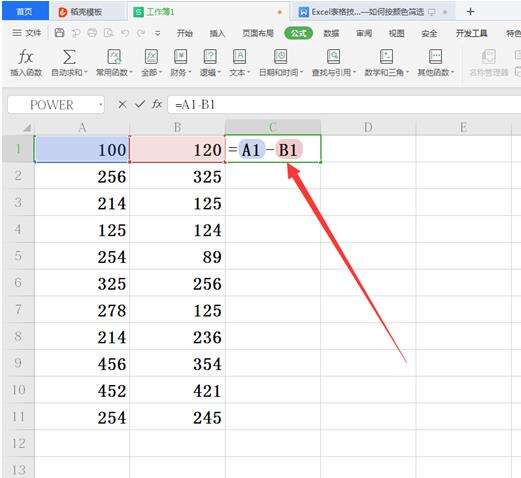This screenshot has width=521, height=478.
Task: Open the Date and Time functions icon
Action: [281, 57]
